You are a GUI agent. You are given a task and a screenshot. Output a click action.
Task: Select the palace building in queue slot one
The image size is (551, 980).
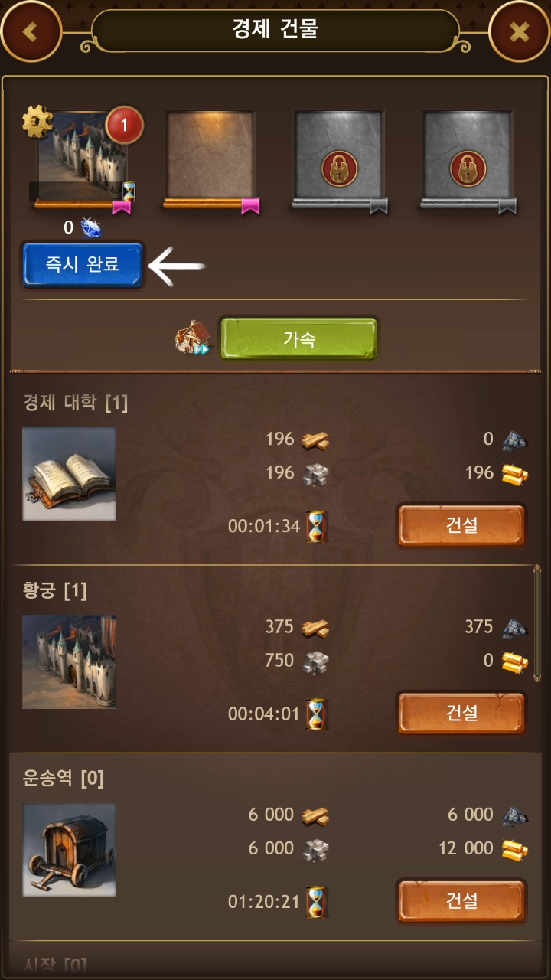click(82, 158)
